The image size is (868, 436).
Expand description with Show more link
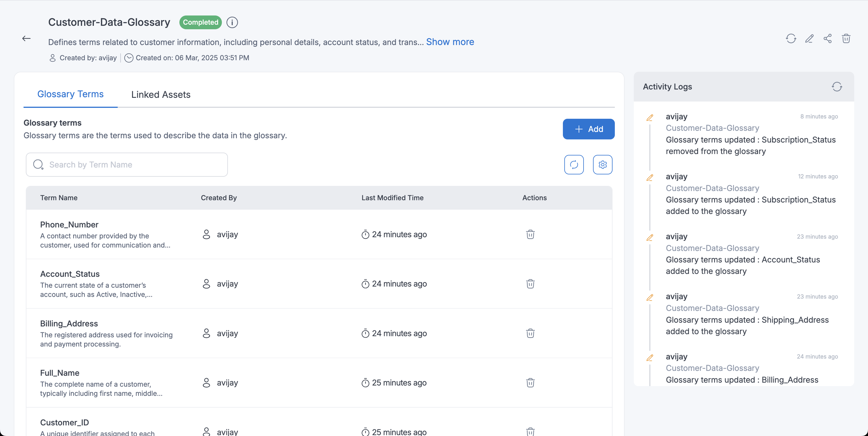pyautogui.click(x=450, y=42)
